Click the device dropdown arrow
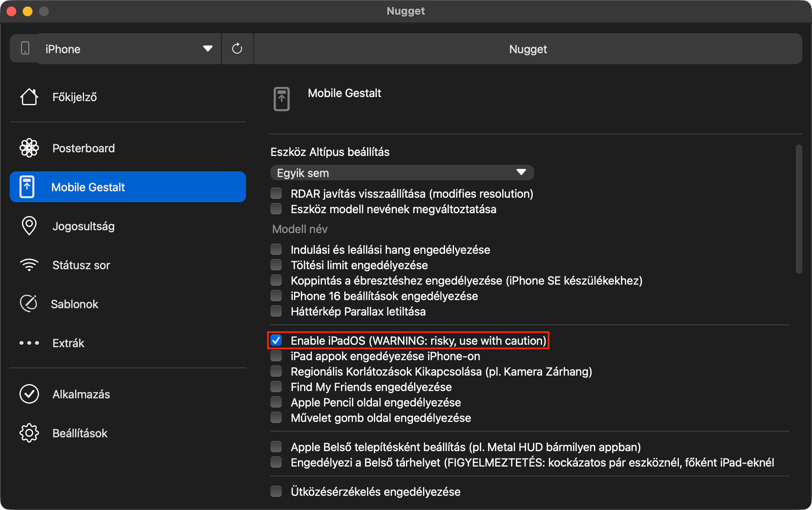This screenshot has width=812, height=510. coord(207,49)
